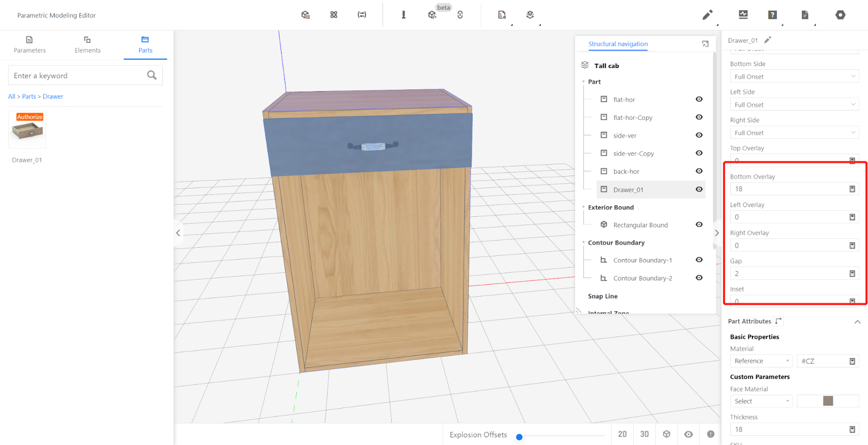This screenshot has height=445, width=868.
Task: Select the Drawer_01 thumbnail in parts list
Action: tap(27, 130)
